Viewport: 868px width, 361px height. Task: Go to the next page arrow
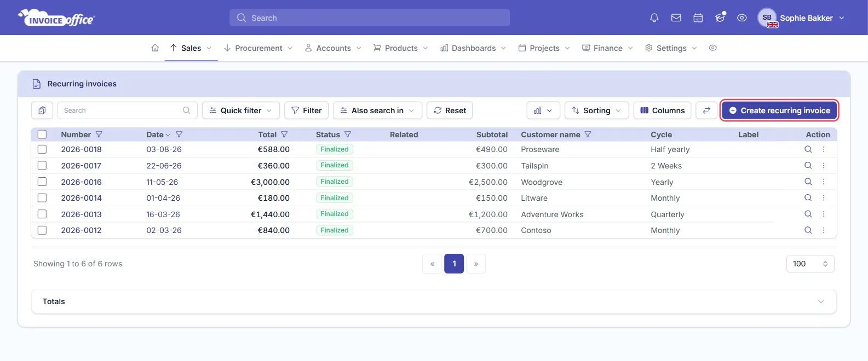[x=476, y=264]
